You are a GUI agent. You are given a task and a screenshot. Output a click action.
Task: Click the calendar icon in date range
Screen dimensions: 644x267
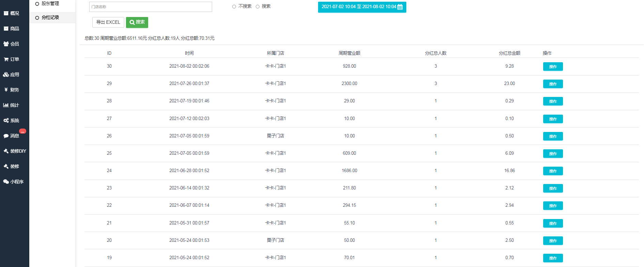point(400,7)
